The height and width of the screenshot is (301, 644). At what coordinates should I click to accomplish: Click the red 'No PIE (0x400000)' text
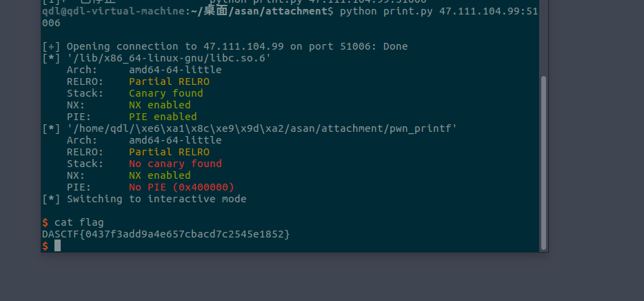click(181, 187)
